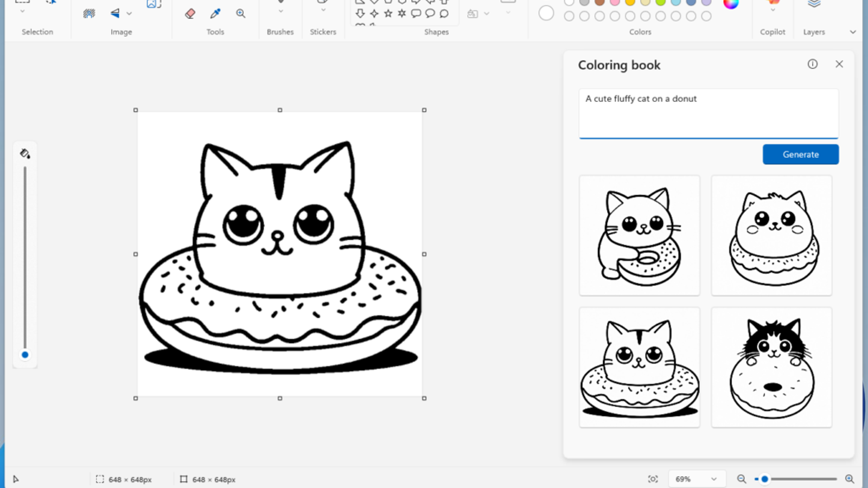Click the Remove background icon
The height and width of the screenshot is (488, 868).
tap(89, 14)
